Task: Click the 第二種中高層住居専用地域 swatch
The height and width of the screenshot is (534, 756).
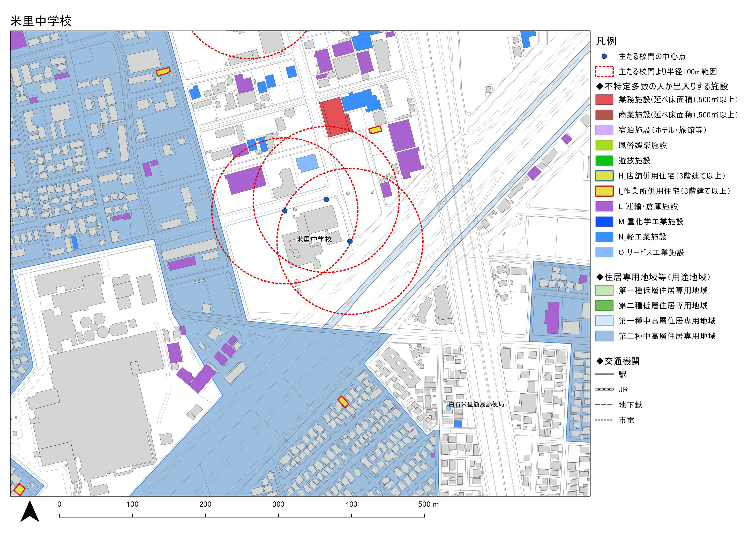Action: coord(604,336)
